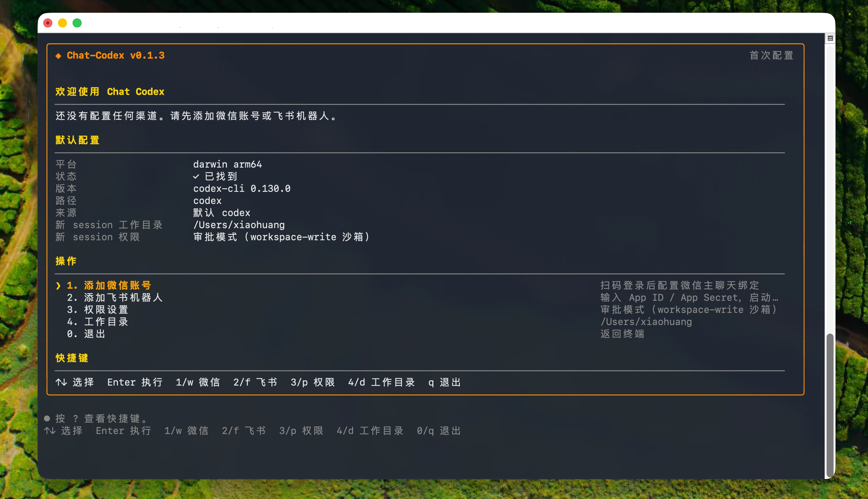This screenshot has width=868, height=499.
Task: Click 0/q 退出 in the bottom hint line
Action: coord(439,431)
